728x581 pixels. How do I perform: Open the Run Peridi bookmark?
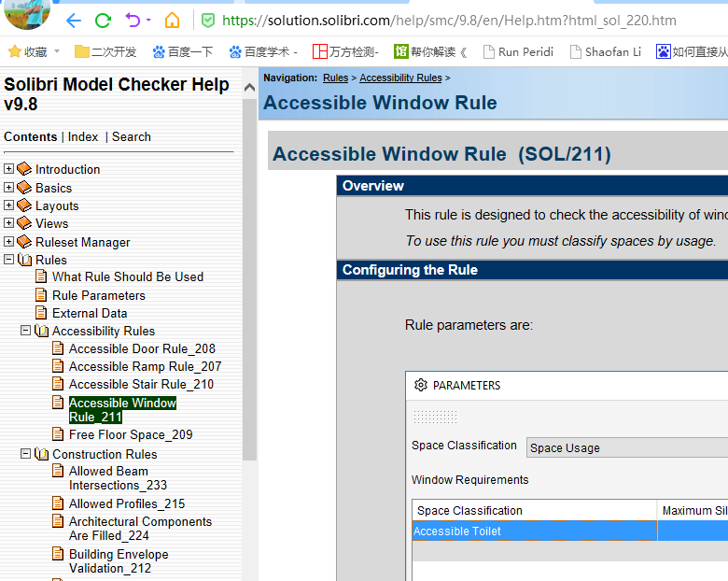[x=518, y=51]
